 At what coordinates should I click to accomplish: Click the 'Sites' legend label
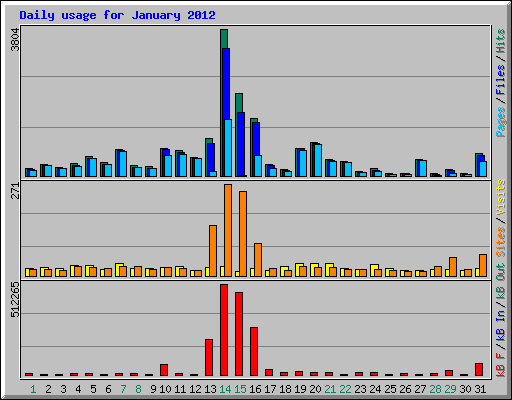[500, 242]
